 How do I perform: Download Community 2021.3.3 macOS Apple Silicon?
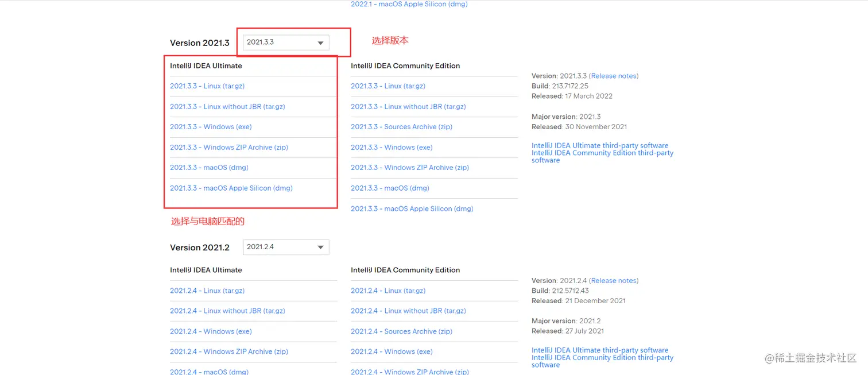[x=412, y=209]
